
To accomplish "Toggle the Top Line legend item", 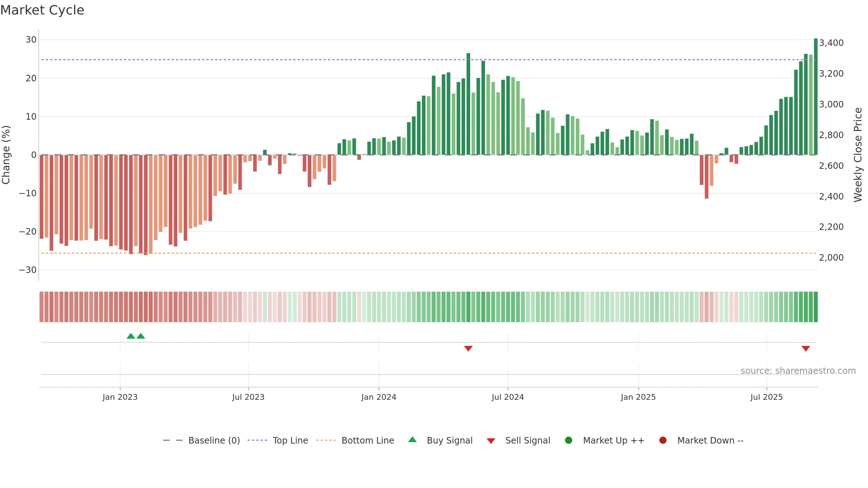I will coord(278,440).
